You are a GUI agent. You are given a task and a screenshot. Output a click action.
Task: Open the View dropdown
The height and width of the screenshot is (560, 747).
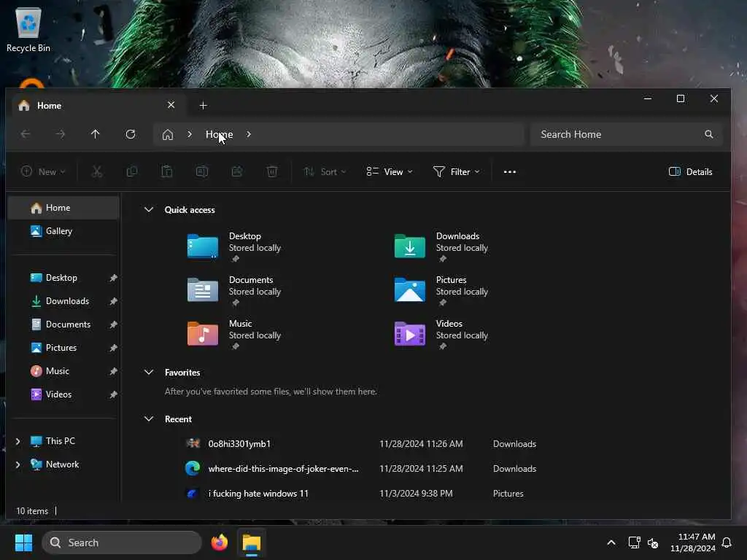coord(390,172)
